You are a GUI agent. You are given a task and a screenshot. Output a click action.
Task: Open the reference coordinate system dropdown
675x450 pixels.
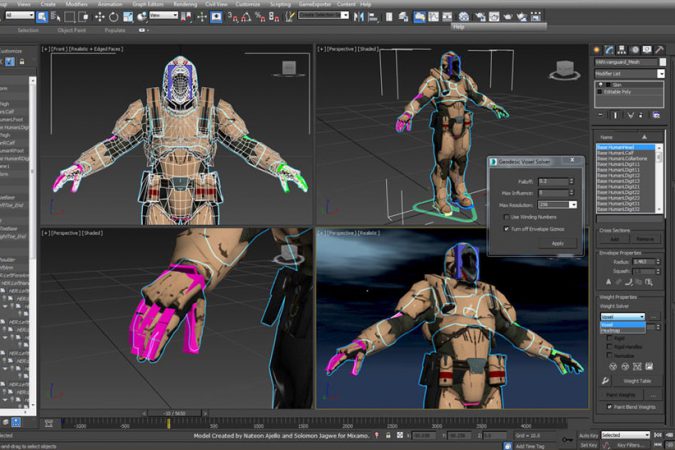click(x=163, y=16)
